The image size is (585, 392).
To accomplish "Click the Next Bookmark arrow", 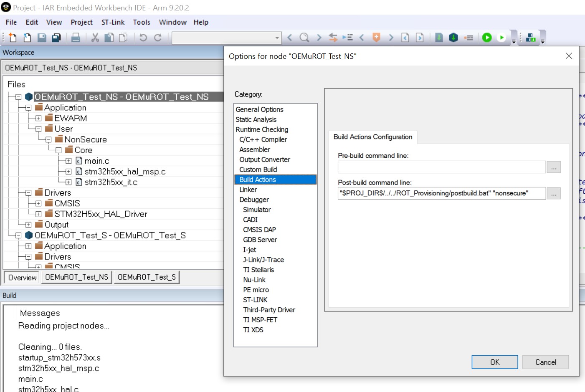I will click(x=391, y=38).
